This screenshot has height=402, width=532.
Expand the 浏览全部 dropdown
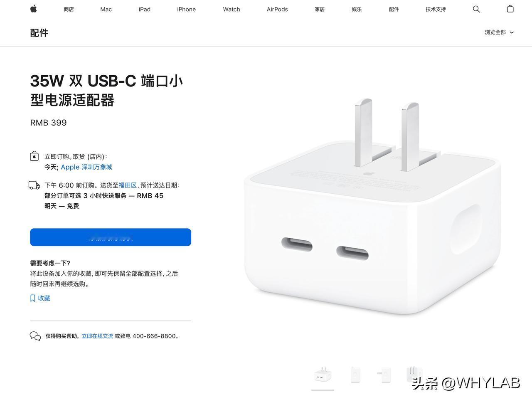click(x=499, y=32)
